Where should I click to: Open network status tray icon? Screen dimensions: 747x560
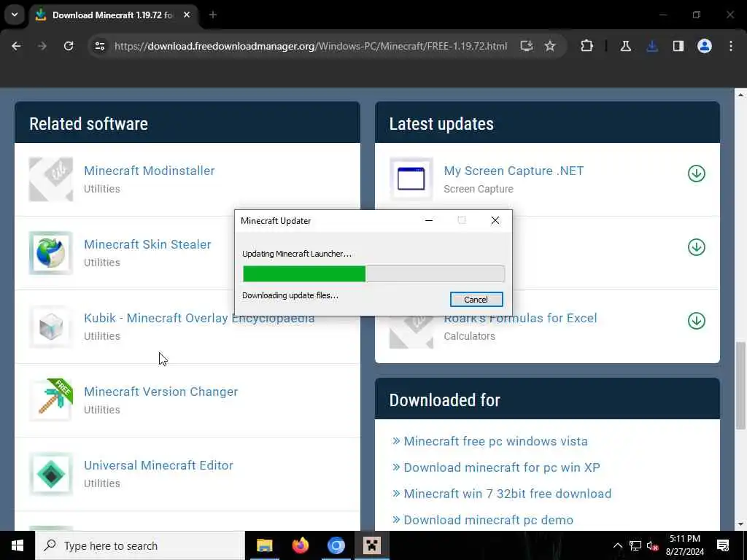tap(635, 545)
